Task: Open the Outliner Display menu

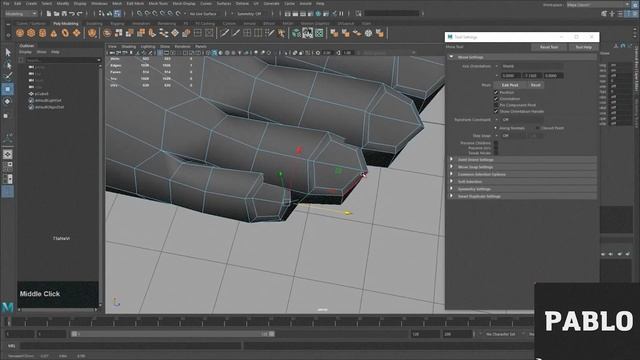Action: 25,52
